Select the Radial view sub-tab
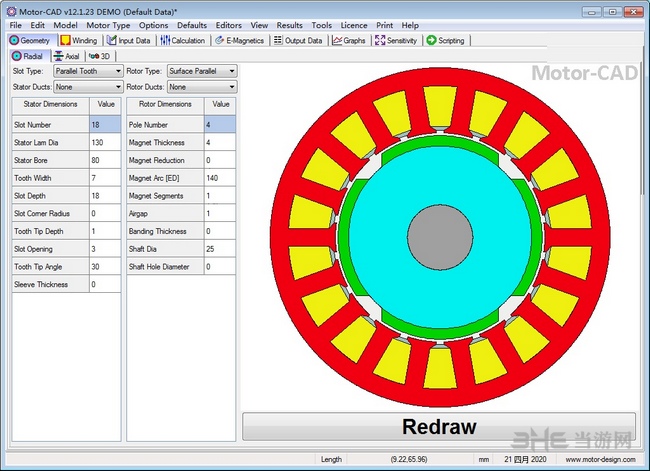 click(x=28, y=56)
